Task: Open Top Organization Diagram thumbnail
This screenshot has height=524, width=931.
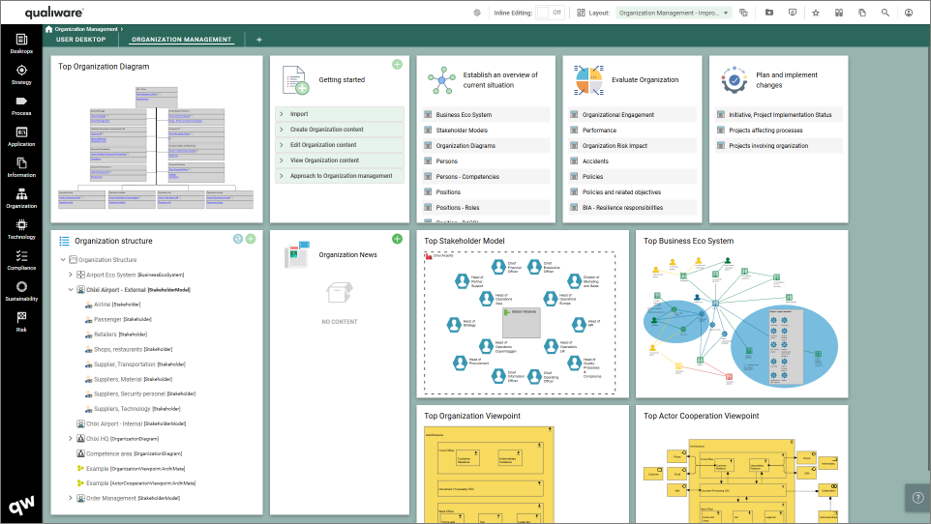Action: click(156, 147)
